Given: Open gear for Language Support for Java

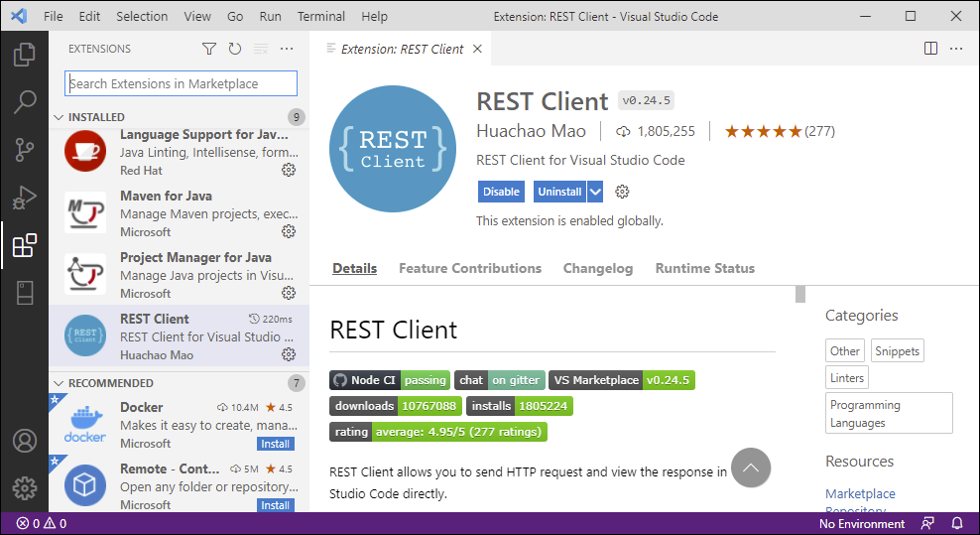Looking at the screenshot, I should pos(288,170).
